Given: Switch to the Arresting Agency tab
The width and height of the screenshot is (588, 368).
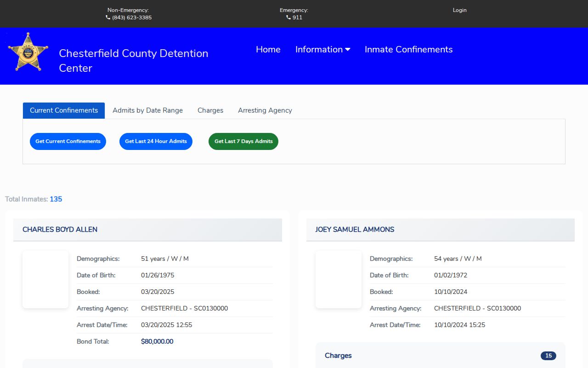Looking at the screenshot, I should point(265,110).
